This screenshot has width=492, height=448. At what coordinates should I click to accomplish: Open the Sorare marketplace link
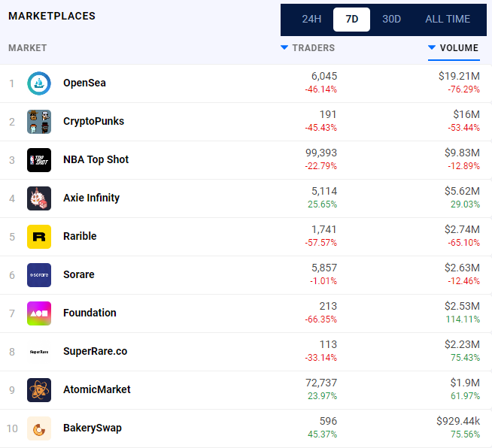click(x=79, y=274)
